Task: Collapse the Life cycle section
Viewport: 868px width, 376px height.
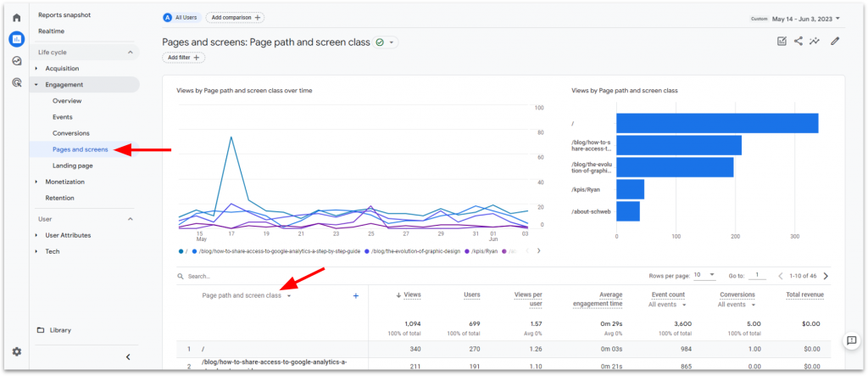Action: (x=131, y=53)
